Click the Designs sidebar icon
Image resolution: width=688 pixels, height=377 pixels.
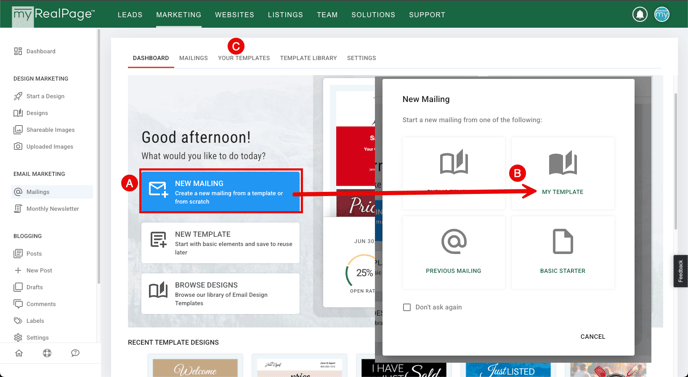[18, 113]
